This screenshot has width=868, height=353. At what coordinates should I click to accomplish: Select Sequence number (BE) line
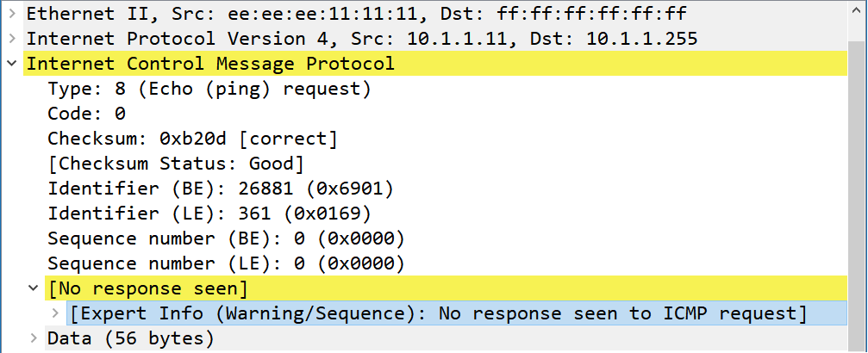tap(226, 238)
